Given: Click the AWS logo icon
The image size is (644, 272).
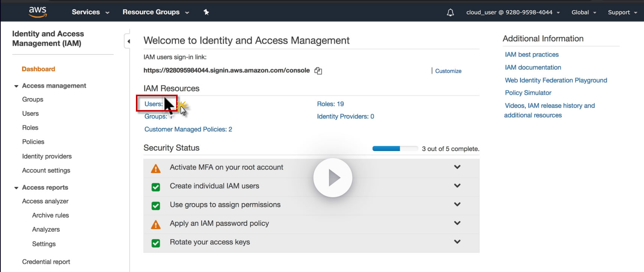Looking at the screenshot, I should (38, 12).
